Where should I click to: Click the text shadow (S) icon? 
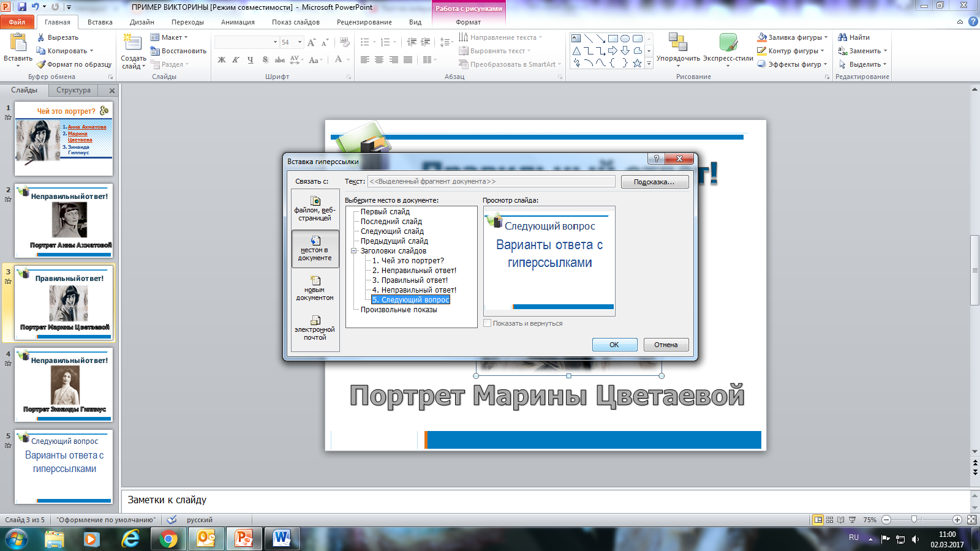click(265, 59)
